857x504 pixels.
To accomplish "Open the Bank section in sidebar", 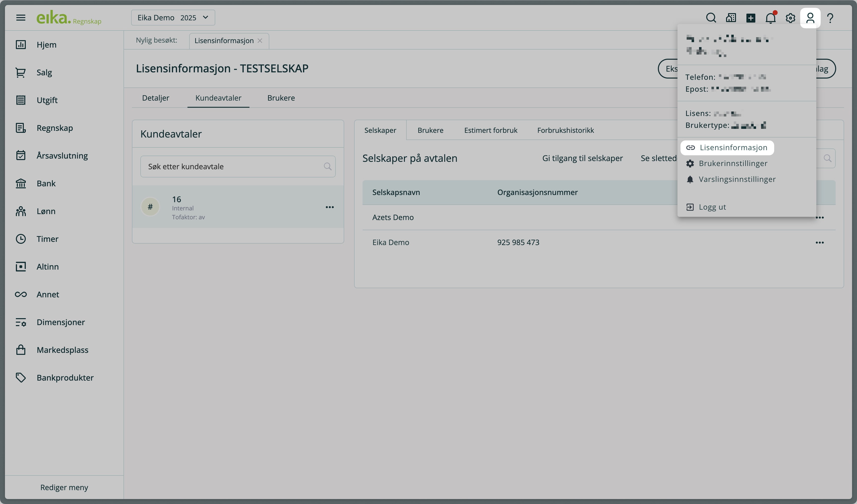I will click(46, 184).
